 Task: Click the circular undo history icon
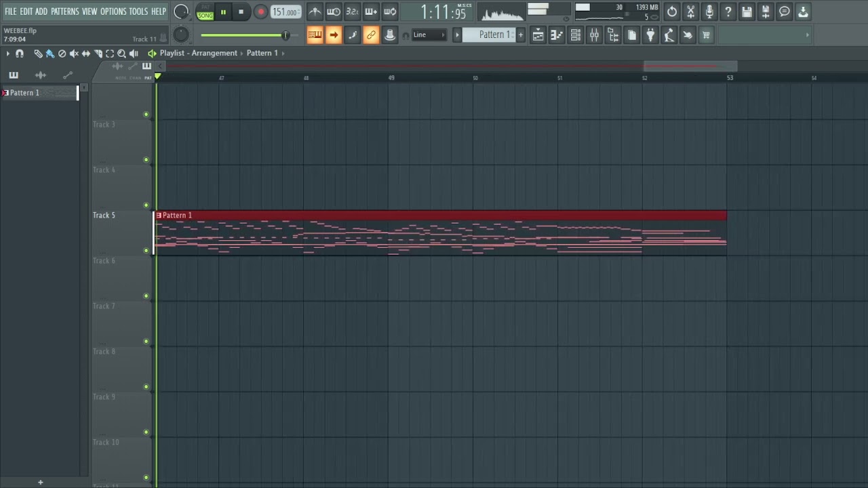point(672,12)
